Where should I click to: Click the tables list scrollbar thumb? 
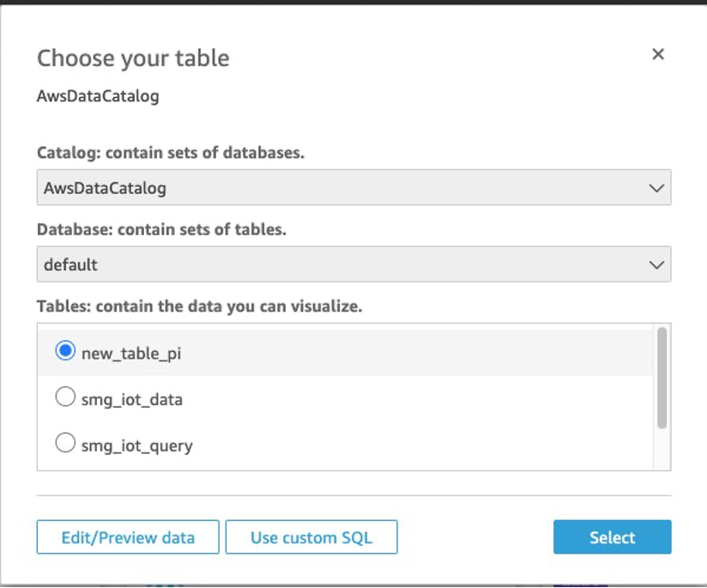click(x=662, y=378)
